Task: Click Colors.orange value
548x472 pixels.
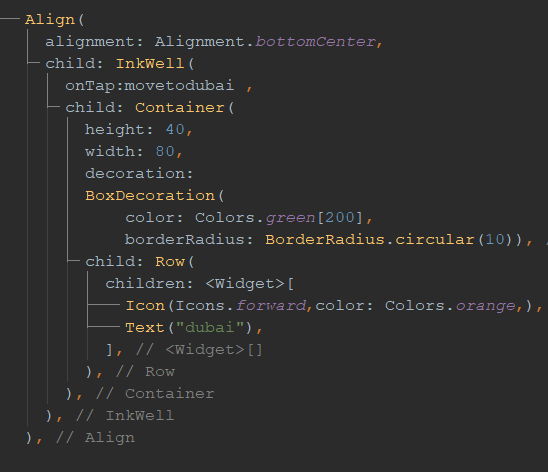Action: click(450, 306)
